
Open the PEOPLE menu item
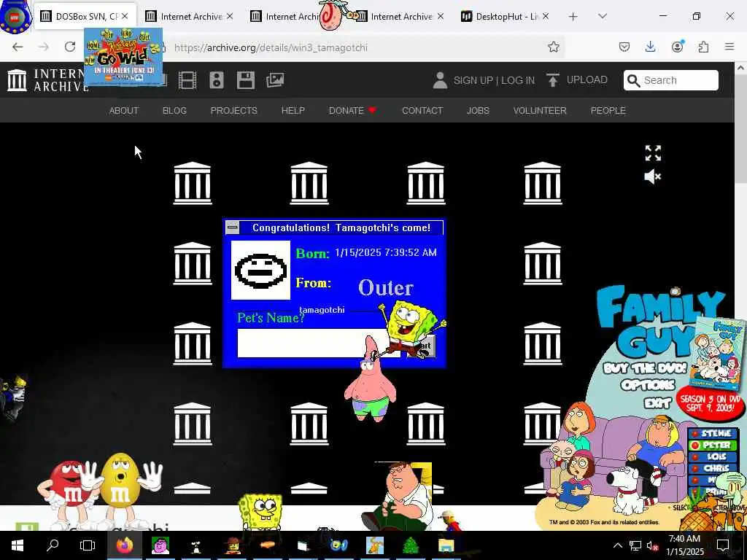click(608, 111)
